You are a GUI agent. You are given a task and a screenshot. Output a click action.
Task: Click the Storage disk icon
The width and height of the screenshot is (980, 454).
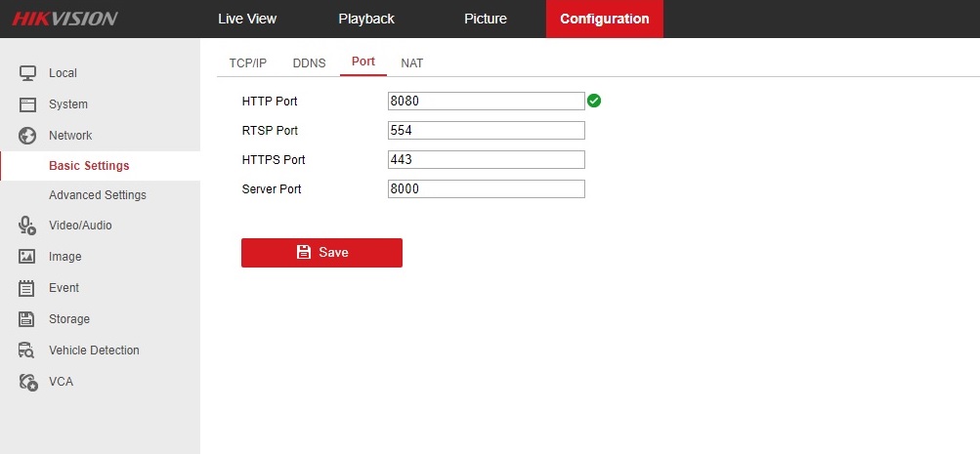point(27,319)
